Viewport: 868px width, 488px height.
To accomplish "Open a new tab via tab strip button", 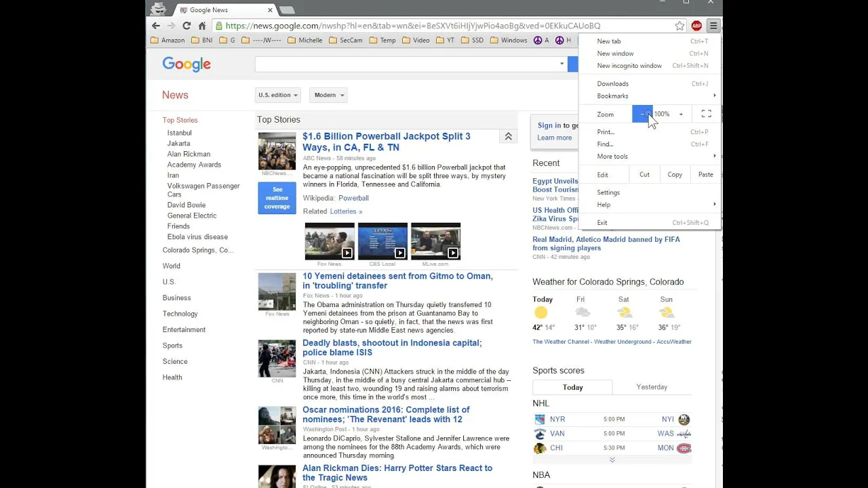I will 287,10.
